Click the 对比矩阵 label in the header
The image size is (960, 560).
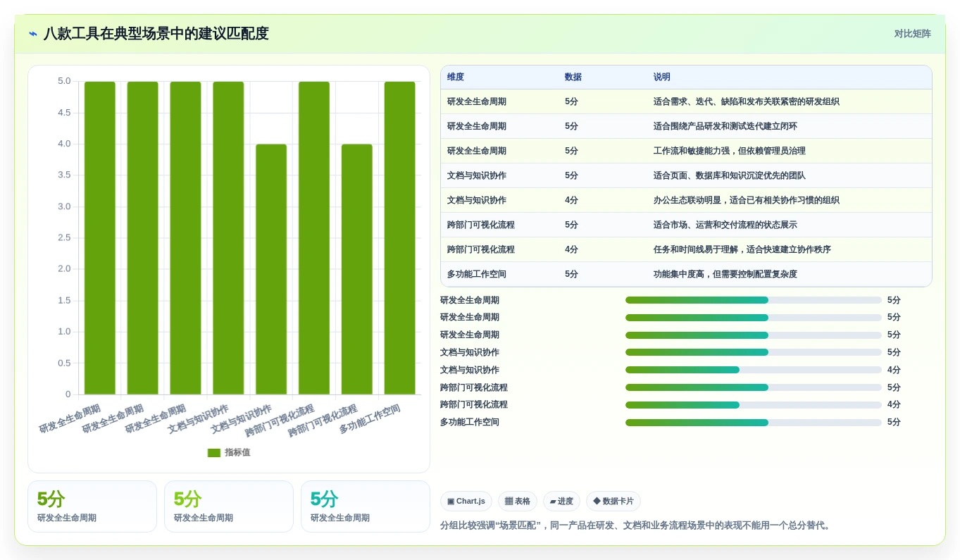912,34
